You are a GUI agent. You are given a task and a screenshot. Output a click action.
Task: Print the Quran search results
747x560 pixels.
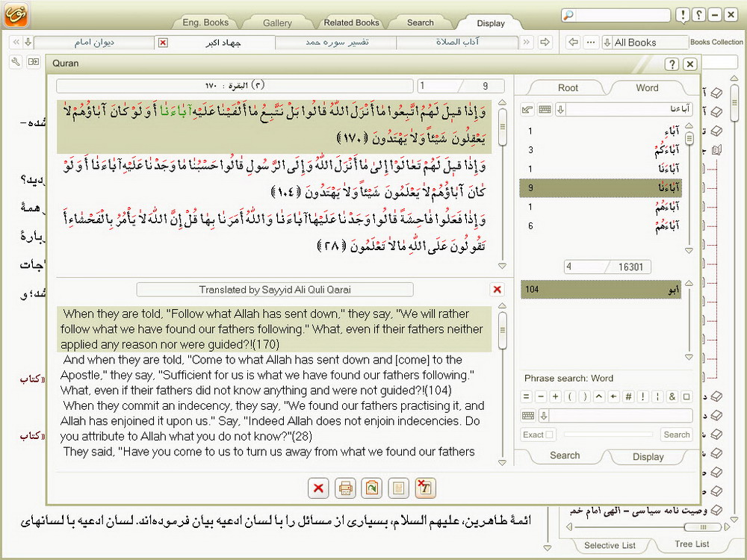click(345, 488)
